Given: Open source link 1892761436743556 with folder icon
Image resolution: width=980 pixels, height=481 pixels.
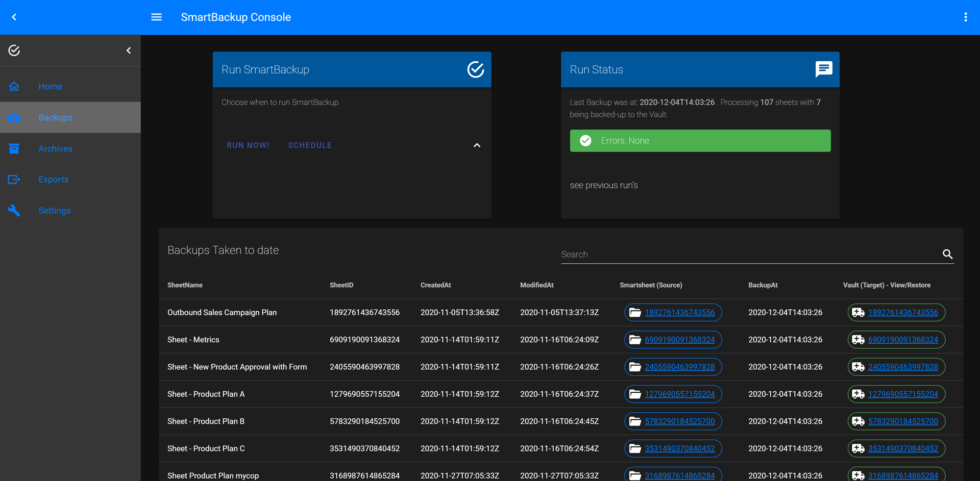Looking at the screenshot, I should click(673, 312).
